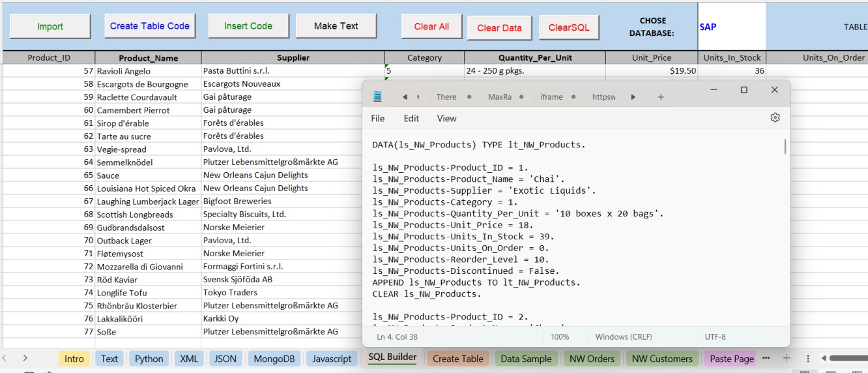
Task: Add a new Notepad tab
Action: pos(661,97)
